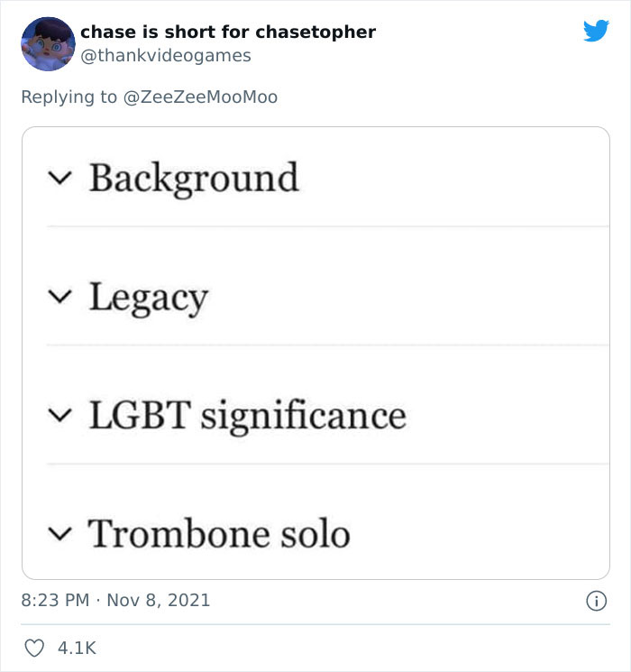The height and width of the screenshot is (672, 631).
Task: Select the Legacy heading text
Action: 148,297
